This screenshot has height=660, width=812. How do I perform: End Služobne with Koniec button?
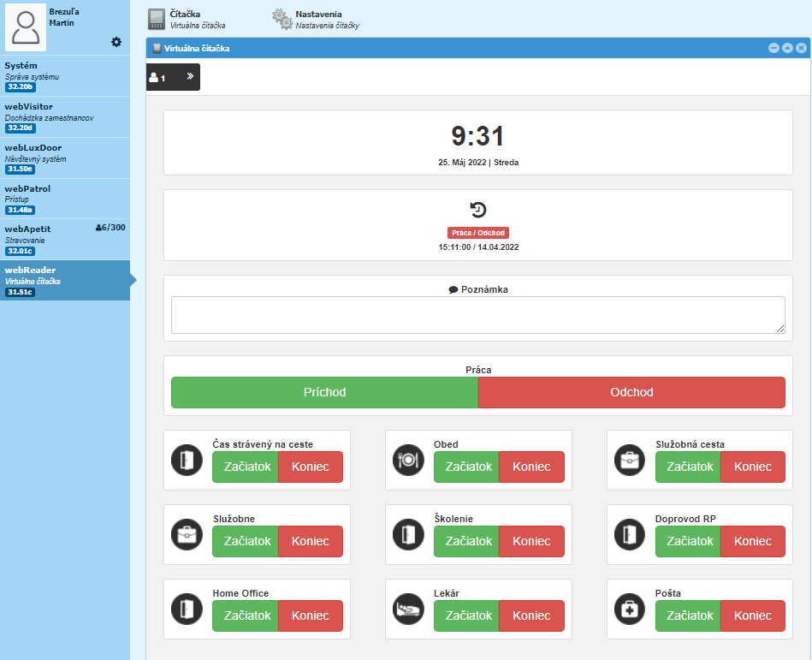click(x=311, y=541)
